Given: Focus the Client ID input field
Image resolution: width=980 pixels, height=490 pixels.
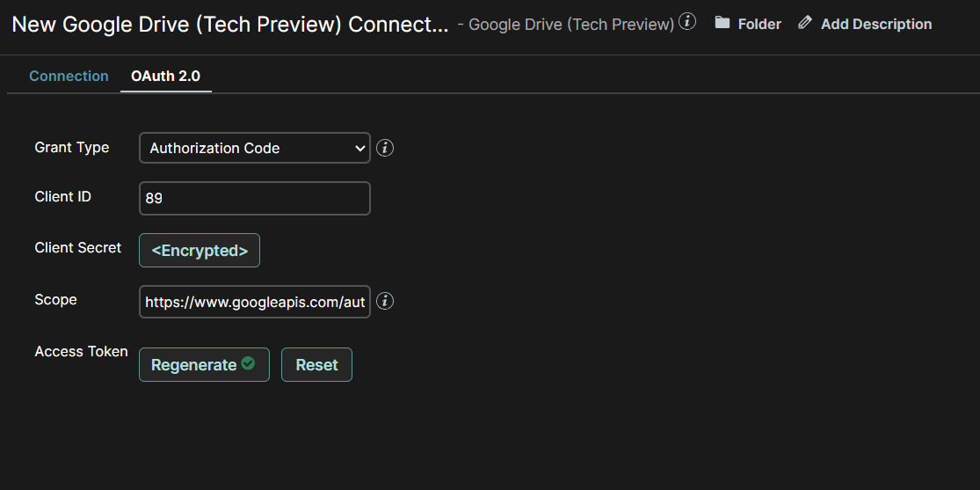Looking at the screenshot, I should coord(255,199).
